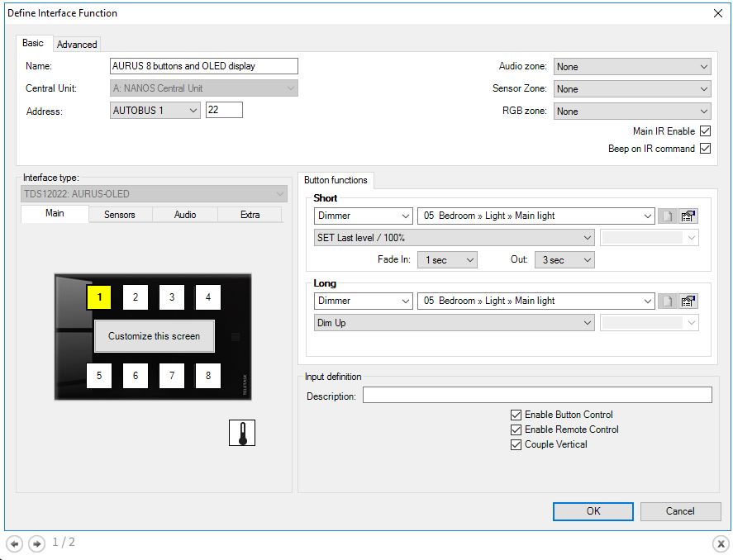The height and width of the screenshot is (560, 733).
Task: Open the Sensors tab
Action: tap(120, 215)
